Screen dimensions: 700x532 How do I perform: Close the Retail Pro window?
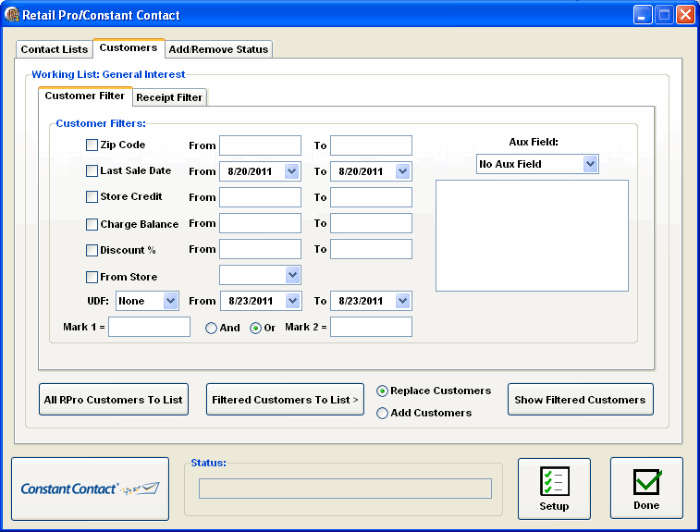[685, 15]
